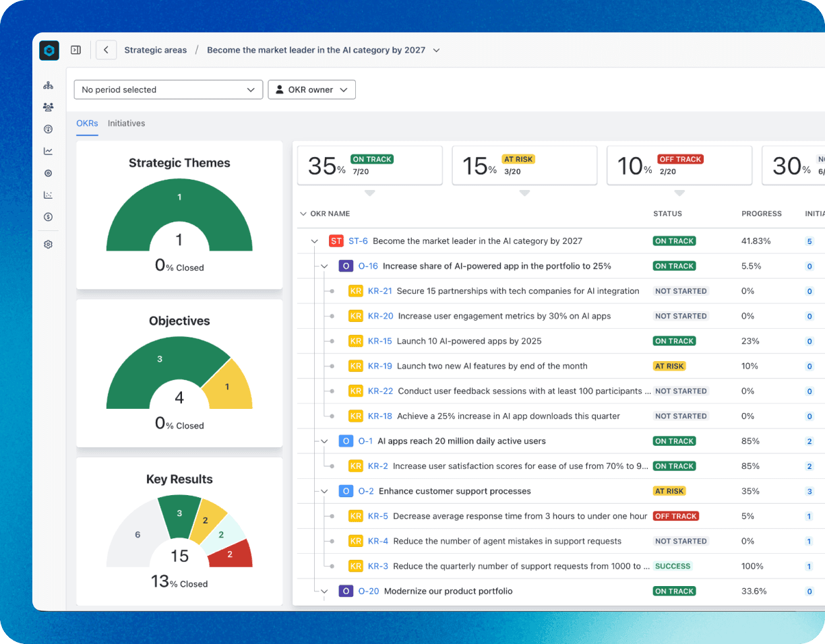
Task: Click the STATUS column header
Action: pos(667,214)
